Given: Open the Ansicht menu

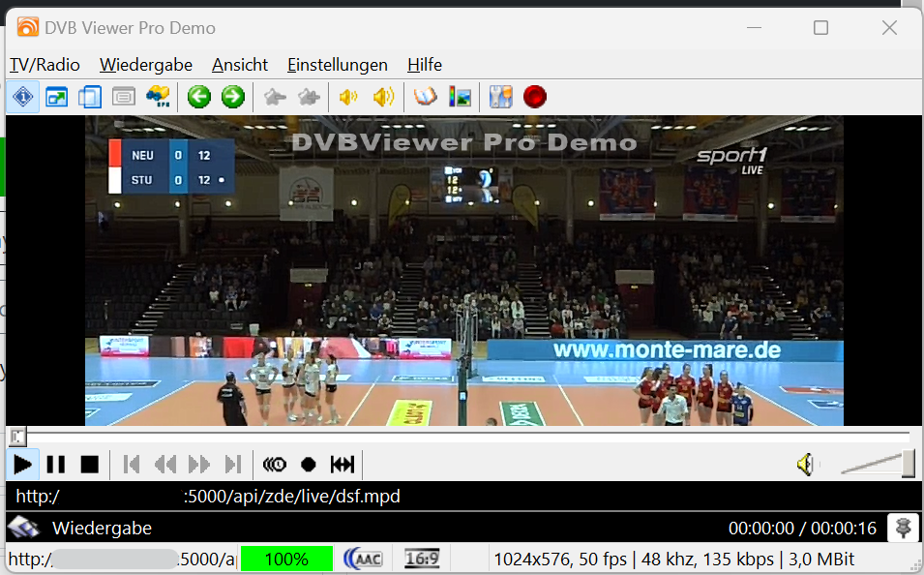Looking at the screenshot, I should click(240, 65).
